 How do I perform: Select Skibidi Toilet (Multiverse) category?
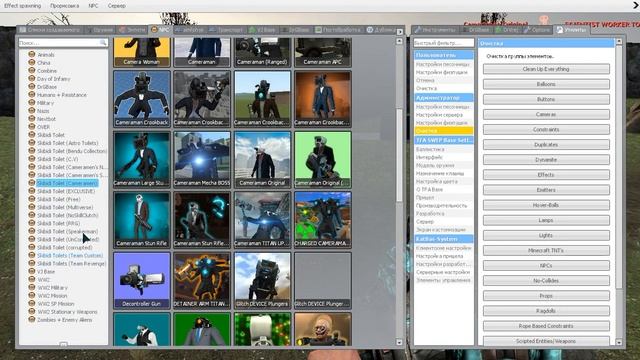coord(65,207)
